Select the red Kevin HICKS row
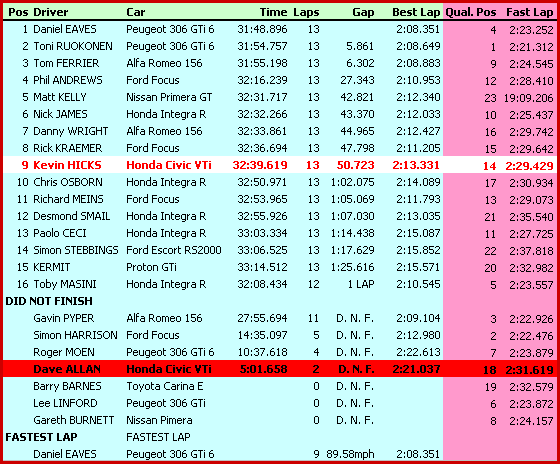 tap(280, 165)
